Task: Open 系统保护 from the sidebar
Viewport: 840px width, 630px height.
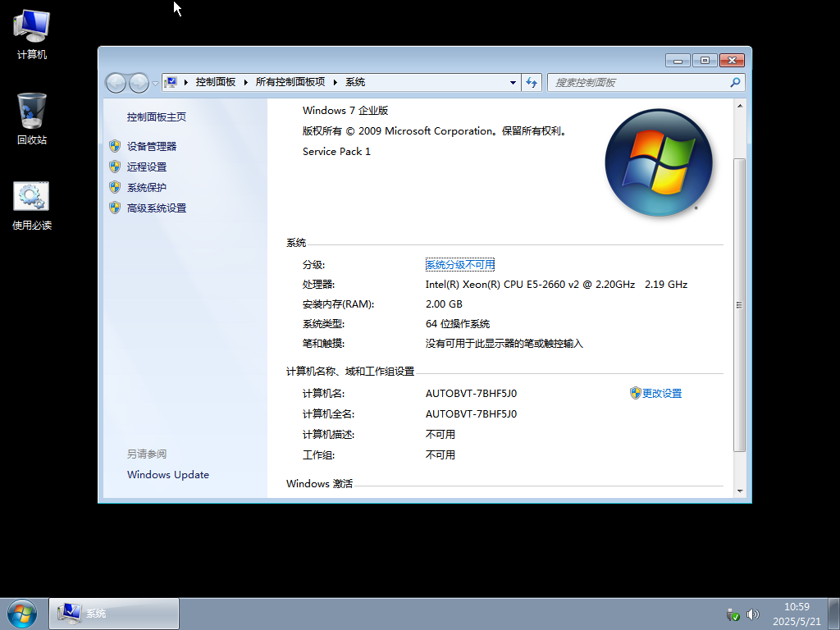Action: (x=147, y=188)
